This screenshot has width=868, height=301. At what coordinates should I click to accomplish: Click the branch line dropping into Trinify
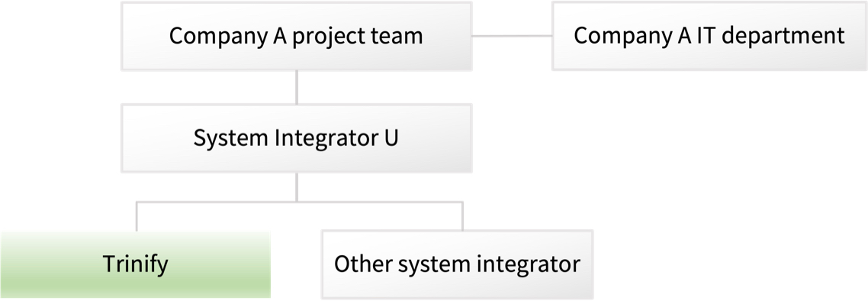tap(137, 217)
